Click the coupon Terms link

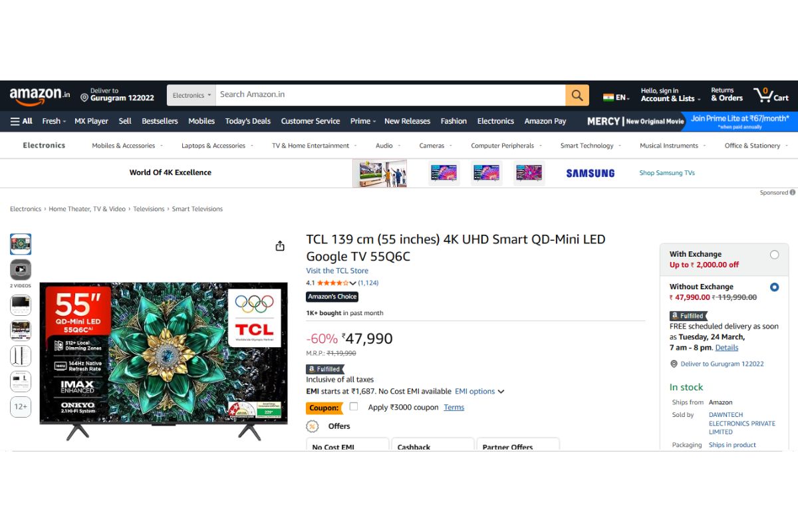pos(454,407)
